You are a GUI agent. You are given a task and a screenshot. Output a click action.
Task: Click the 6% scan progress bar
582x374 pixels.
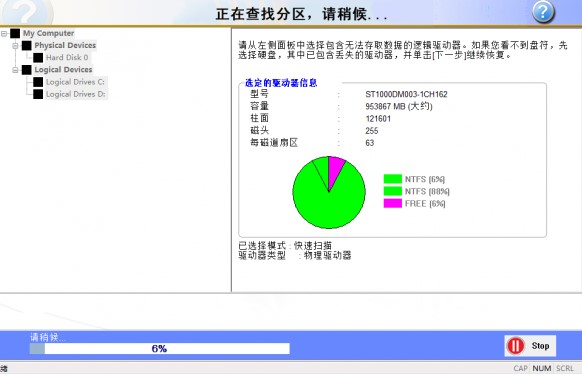tap(160, 348)
